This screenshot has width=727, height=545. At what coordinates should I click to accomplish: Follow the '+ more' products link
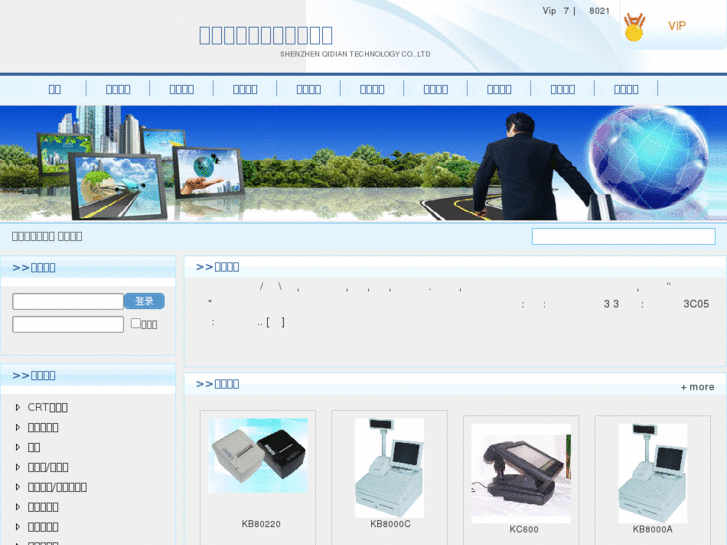pyautogui.click(x=697, y=387)
